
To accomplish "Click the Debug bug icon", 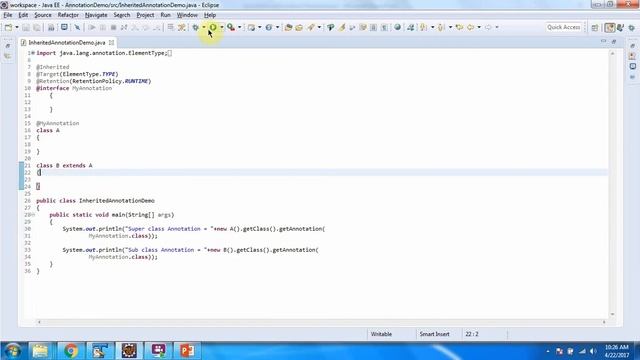I will point(196,27).
